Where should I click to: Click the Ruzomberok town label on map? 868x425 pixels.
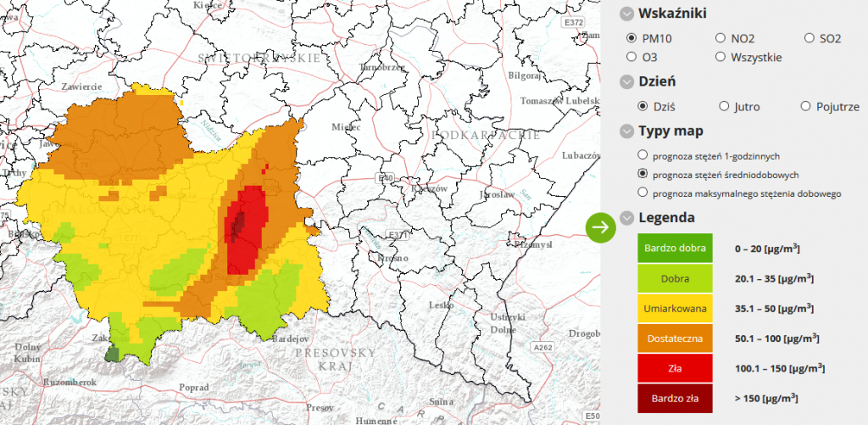point(70,383)
